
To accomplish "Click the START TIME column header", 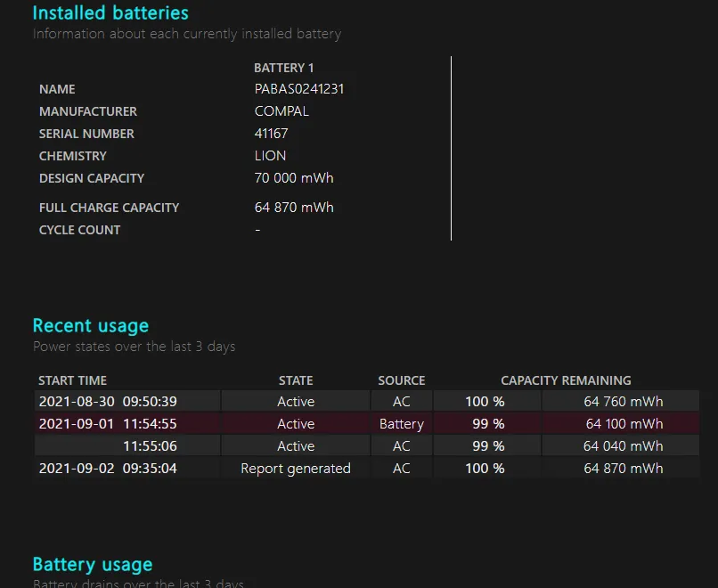I will click(x=72, y=380).
